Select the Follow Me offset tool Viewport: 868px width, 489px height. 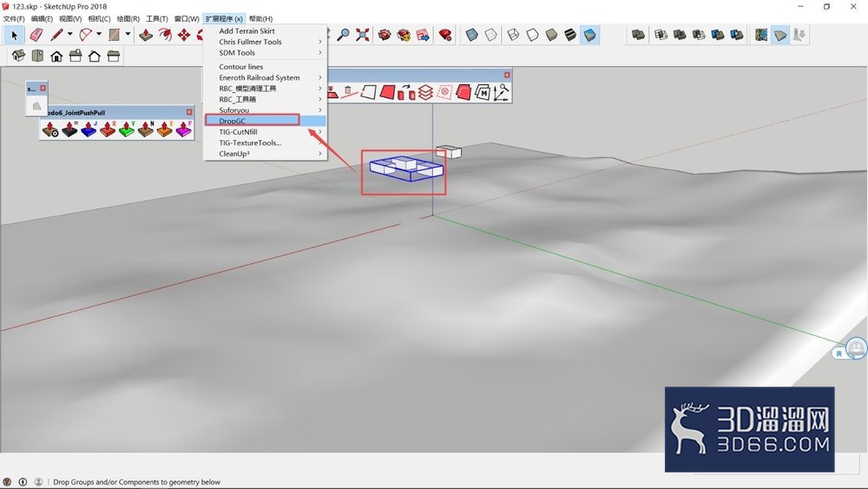click(165, 35)
